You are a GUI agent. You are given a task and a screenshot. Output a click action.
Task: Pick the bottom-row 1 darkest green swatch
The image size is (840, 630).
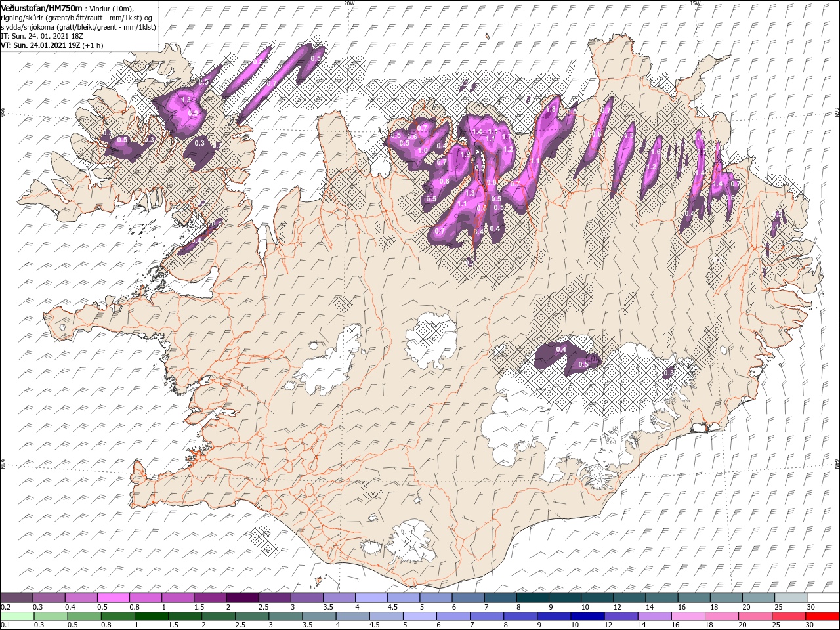click(151, 616)
